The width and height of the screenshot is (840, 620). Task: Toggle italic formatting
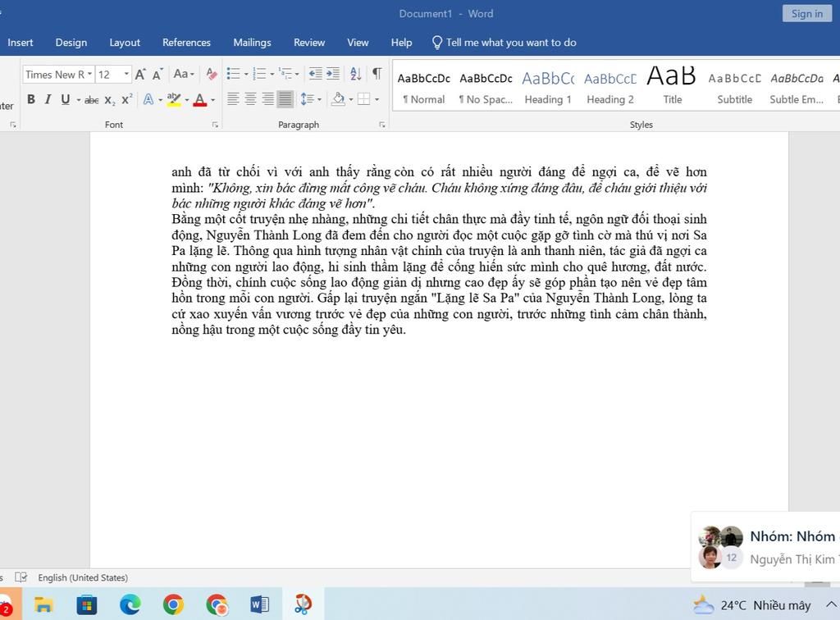coord(48,99)
